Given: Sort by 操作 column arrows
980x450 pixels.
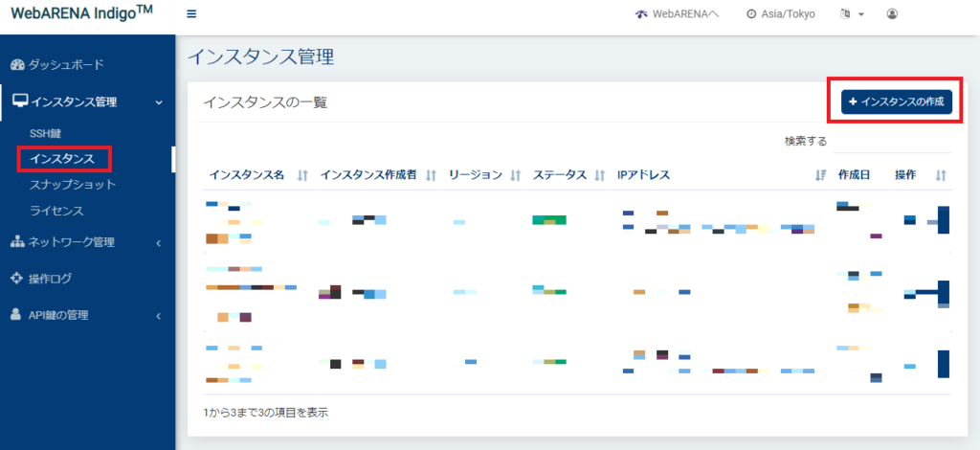Looking at the screenshot, I should pyautogui.click(x=941, y=176).
